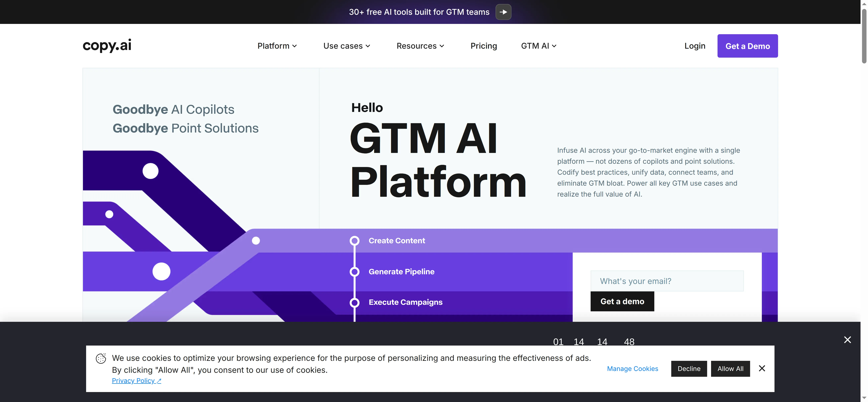The image size is (868, 402).
Task: Dismiss the cookie consent banner with the X
Action: click(762, 368)
